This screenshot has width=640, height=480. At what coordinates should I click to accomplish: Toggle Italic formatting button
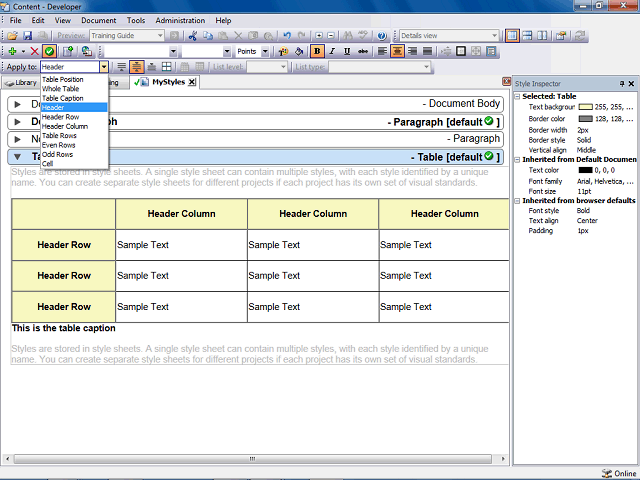[x=332, y=51]
